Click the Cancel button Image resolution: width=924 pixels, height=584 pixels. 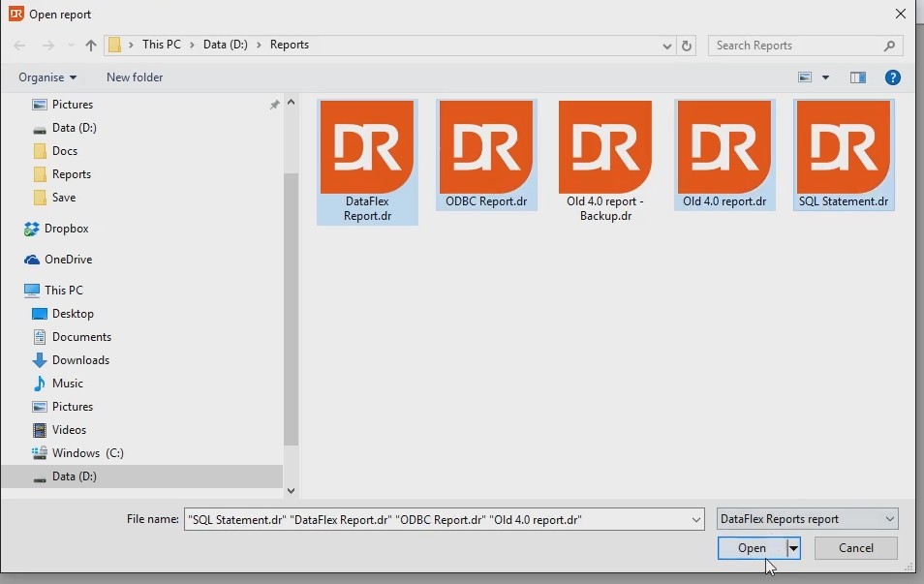pos(855,548)
